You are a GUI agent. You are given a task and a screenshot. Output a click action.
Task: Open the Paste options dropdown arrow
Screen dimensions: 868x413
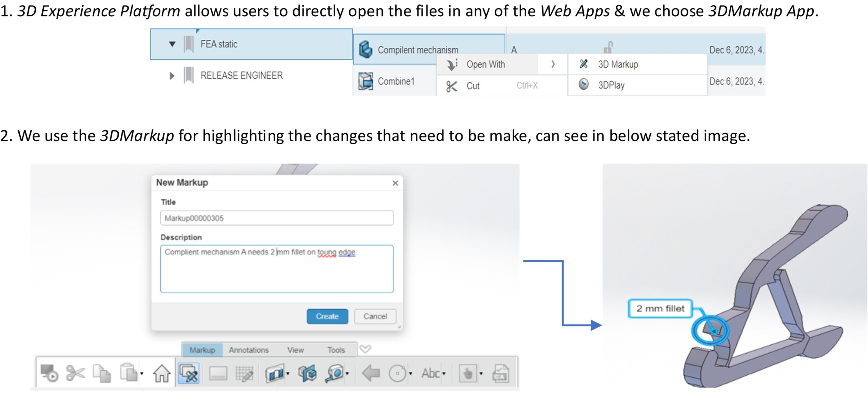142,374
